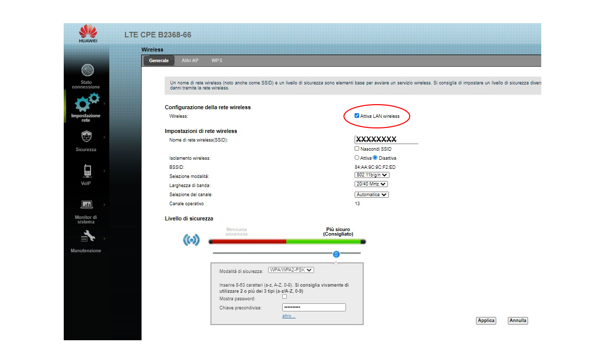Expand Monitor di sistema submenu arrow
Image resolution: width=607 pixels, height=364 pixels.
click(x=105, y=205)
